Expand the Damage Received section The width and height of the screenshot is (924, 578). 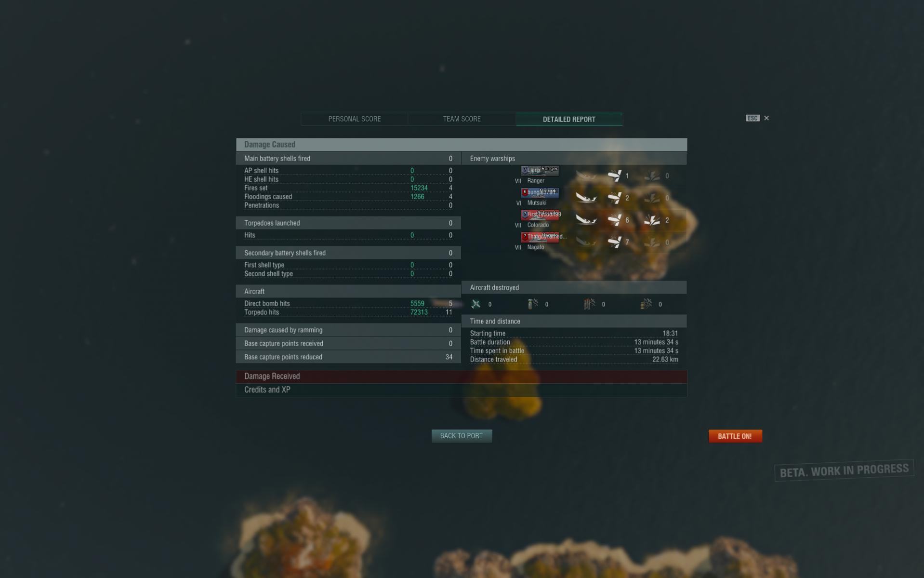click(x=462, y=376)
